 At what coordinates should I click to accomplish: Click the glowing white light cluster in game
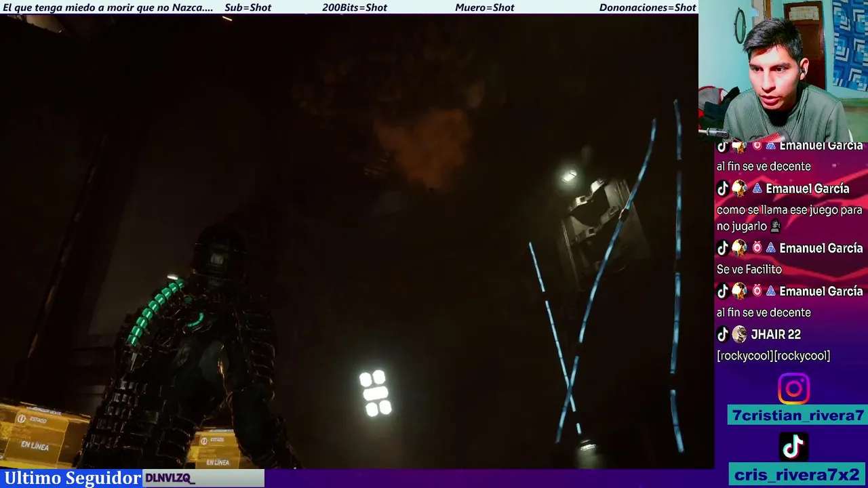tap(375, 392)
